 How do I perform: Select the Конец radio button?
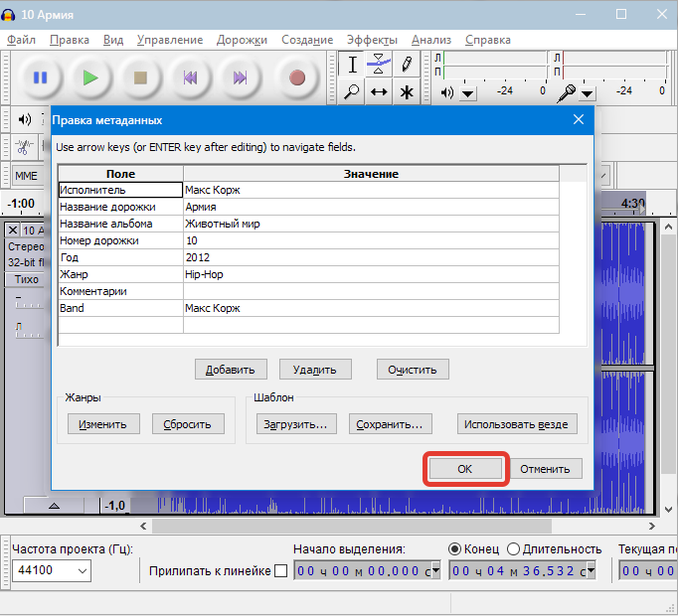[455, 548]
